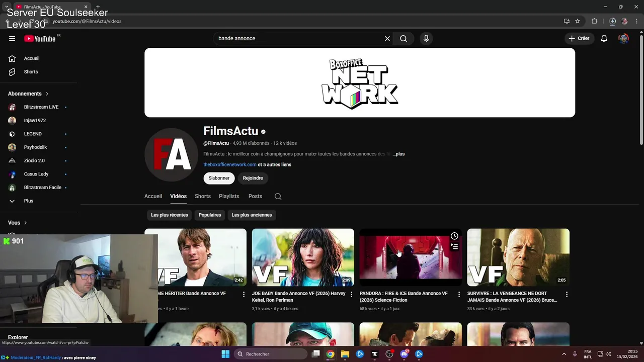Image resolution: width=644 pixels, height=362 pixels.
Task: Select the Vidéos tab
Action: point(178,197)
